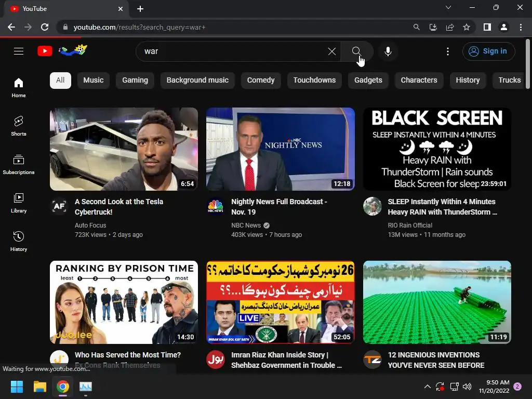This screenshot has height=399, width=532.
Task: Click the install app icon in address bar
Action: [x=433, y=27]
